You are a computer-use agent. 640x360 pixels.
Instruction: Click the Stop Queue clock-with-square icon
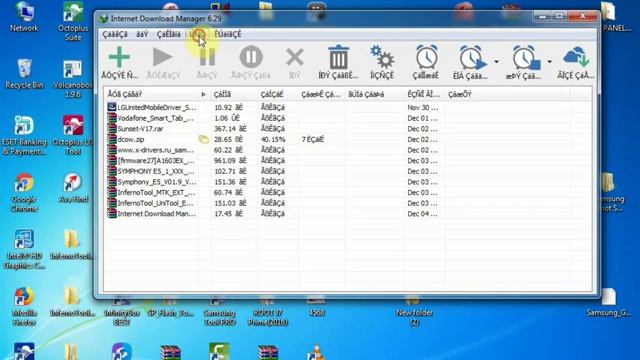[x=526, y=58]
